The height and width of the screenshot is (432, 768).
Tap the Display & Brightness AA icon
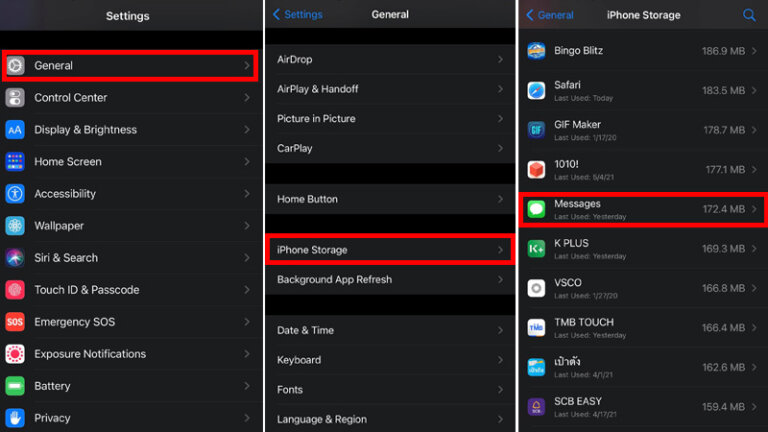[x=15, y=130]
